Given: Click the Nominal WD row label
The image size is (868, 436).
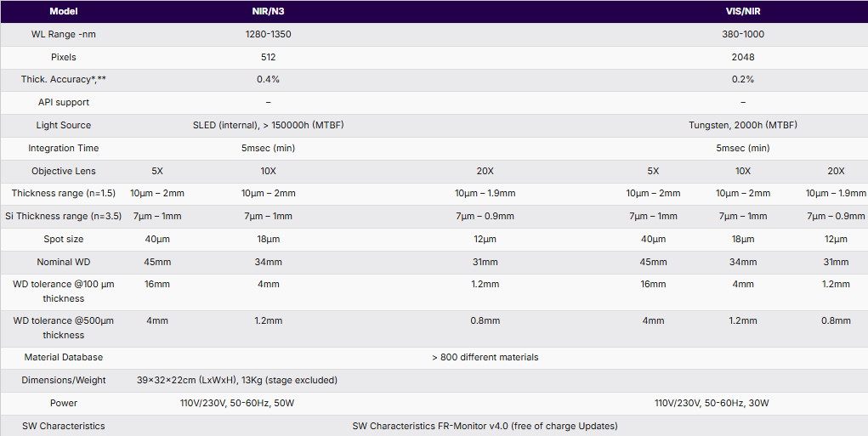Looking at the screenshot, I should (64, 262).
